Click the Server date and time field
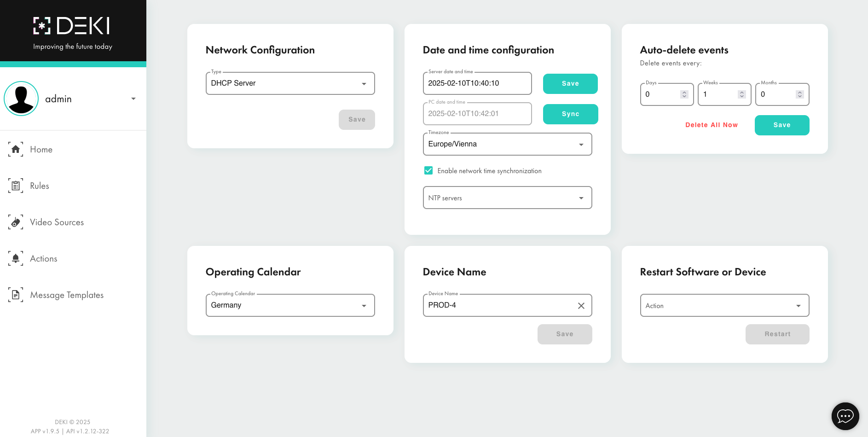Image resolution: width=868 pixels, height=437 pixels. coord(477,83)
